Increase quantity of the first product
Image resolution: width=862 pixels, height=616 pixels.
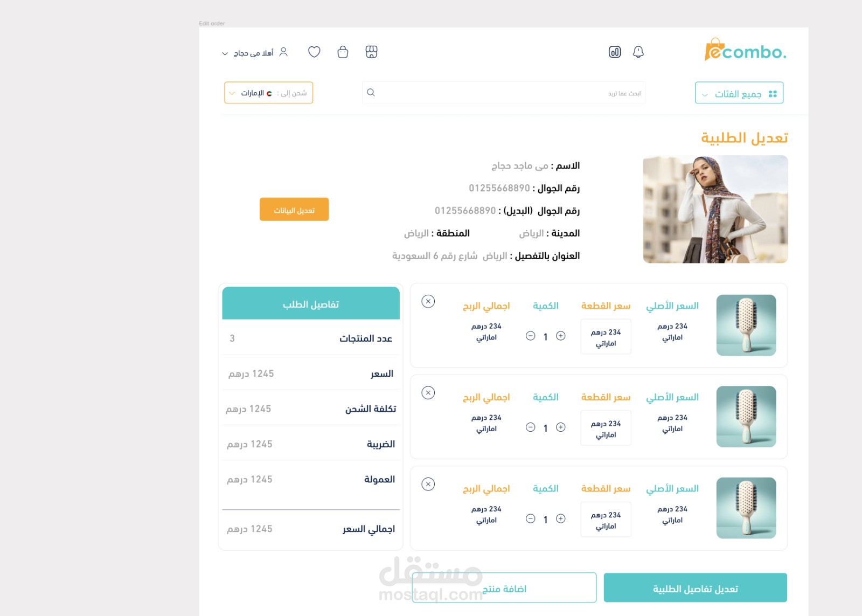[560, 336]
